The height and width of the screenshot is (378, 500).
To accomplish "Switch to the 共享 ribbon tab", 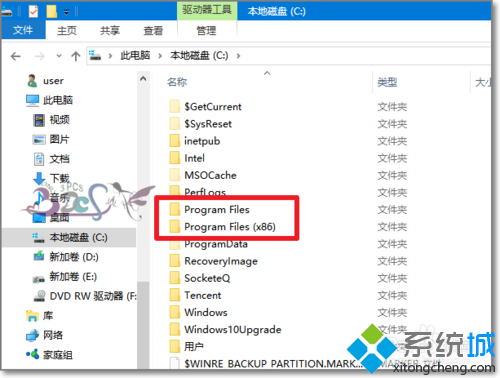I will click(x=110, y=30).
